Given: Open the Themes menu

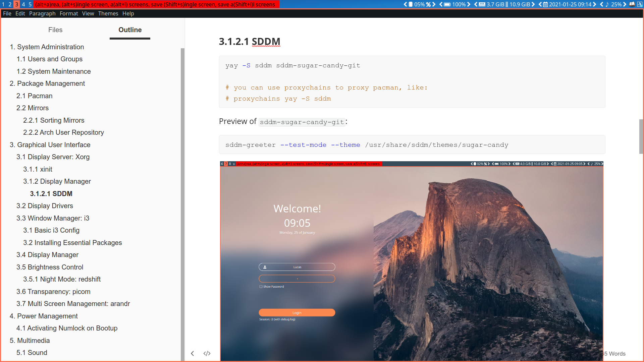Looking at the screenshot, I should click(107, 13).
